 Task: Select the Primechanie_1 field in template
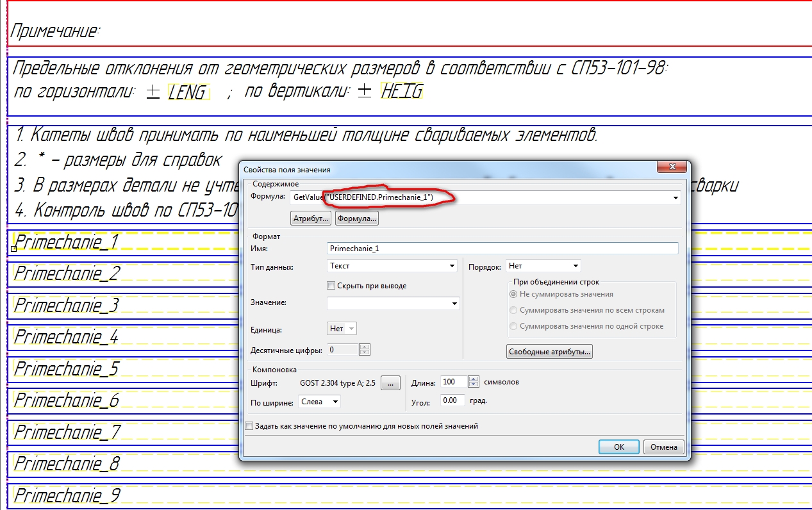[67, 242]
